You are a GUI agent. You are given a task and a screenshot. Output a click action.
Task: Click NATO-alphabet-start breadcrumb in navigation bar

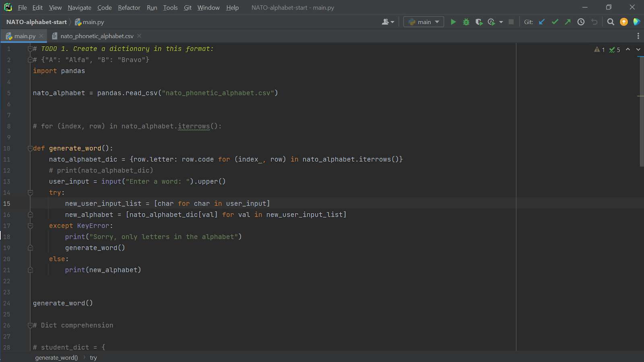pyautogui.click(x=37, y=22)
